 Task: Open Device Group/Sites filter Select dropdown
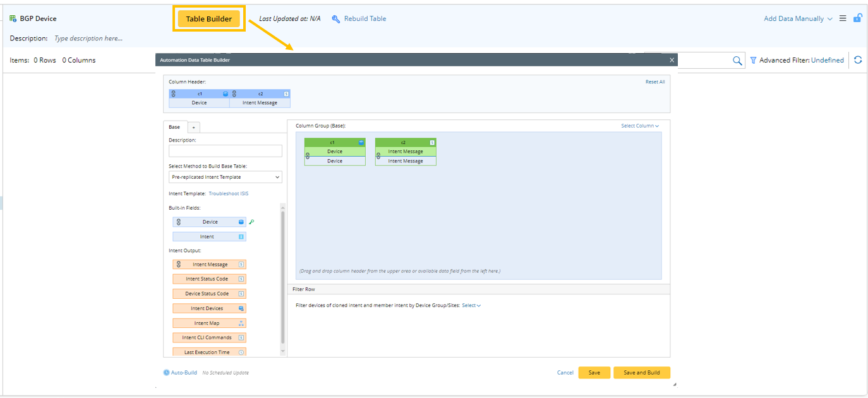tap(471, 306)
